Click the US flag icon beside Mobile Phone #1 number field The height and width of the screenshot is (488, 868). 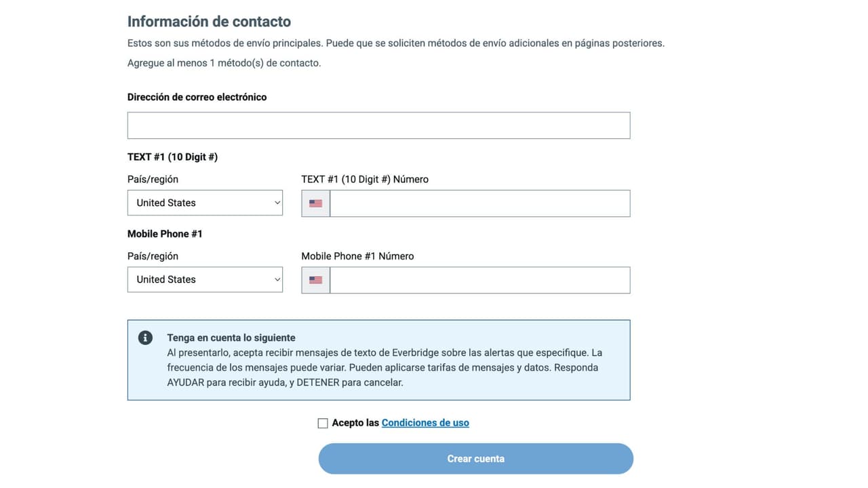coord(315,279)
